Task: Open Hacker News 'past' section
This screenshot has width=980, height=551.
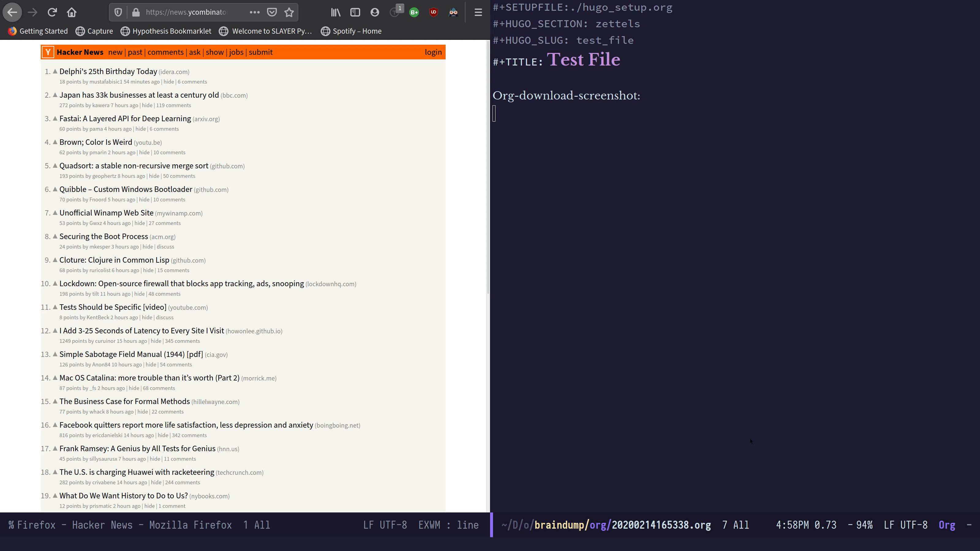Action: (135, 52)
